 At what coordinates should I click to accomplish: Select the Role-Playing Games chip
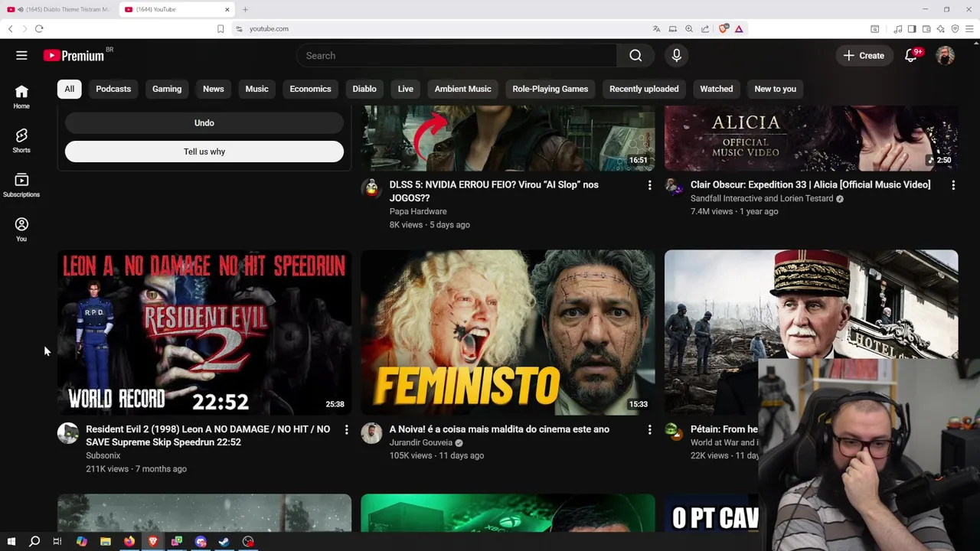click(x=550, y=89)
